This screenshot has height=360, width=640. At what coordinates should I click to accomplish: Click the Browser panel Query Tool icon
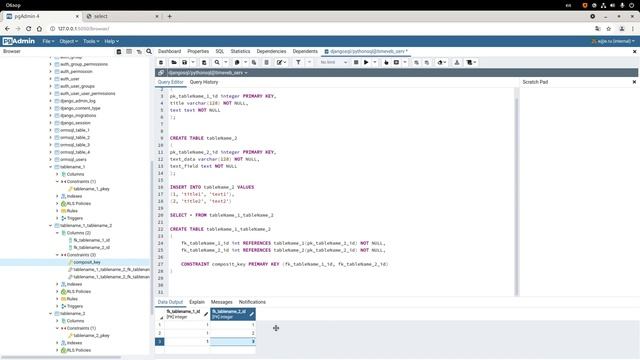click(119, 51)
